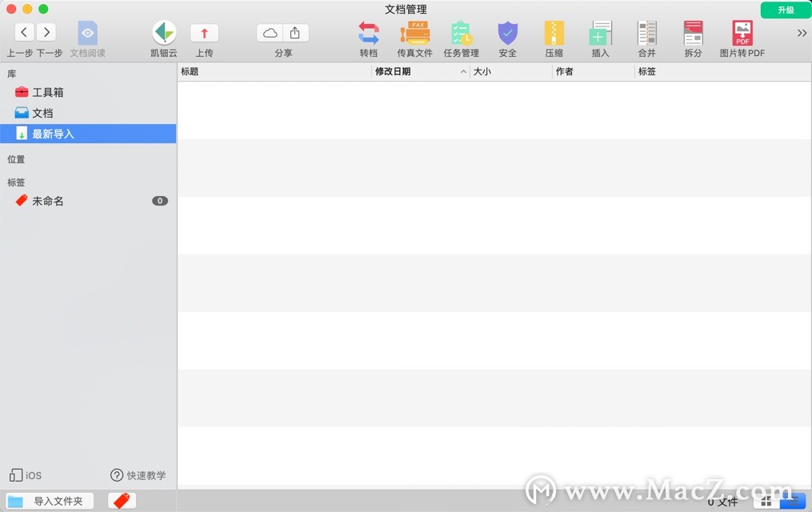812x512 pixels.
Task: Open the 转档 (convert) tool
Action: 368,36
